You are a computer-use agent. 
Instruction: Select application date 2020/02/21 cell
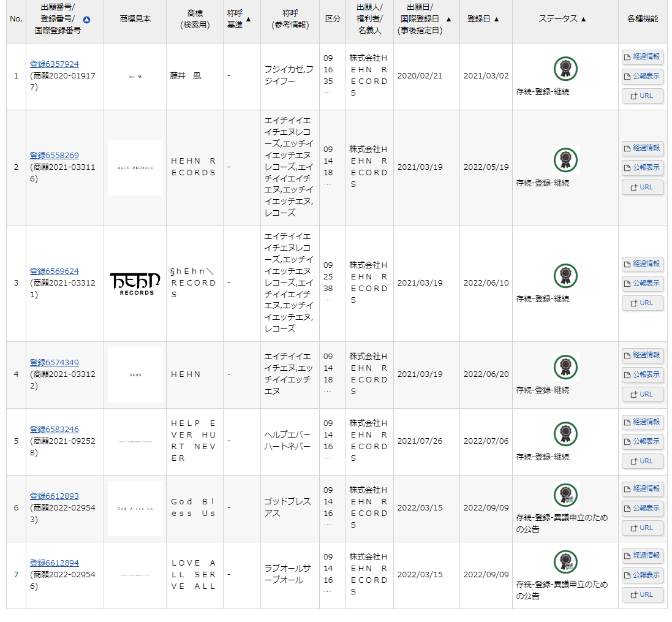(426, 77)
